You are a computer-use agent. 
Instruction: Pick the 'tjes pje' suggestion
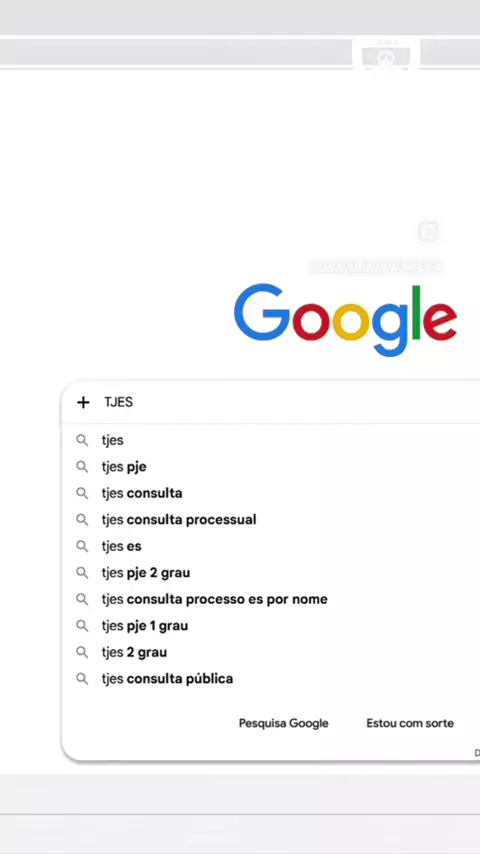pyautogui.click(x=124, y=467)
